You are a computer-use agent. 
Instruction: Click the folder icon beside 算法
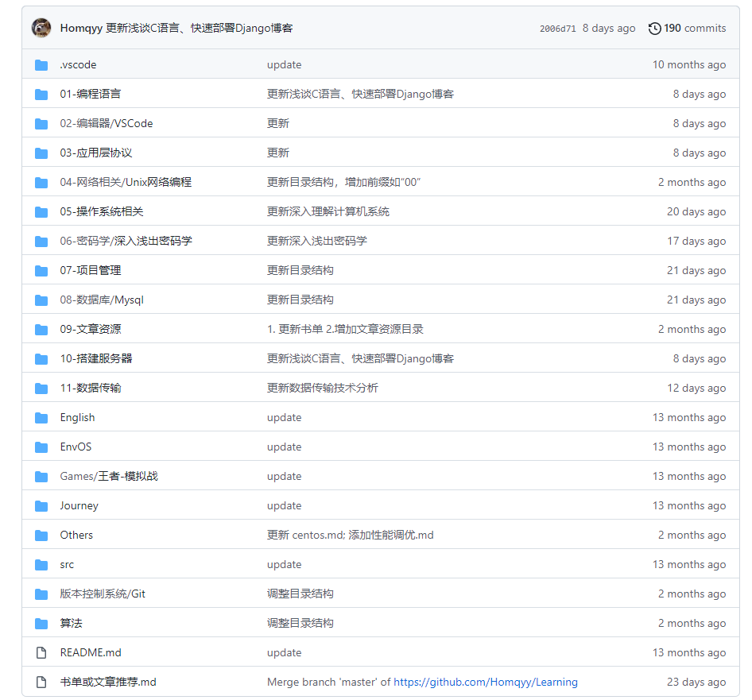tap(41, 624)
